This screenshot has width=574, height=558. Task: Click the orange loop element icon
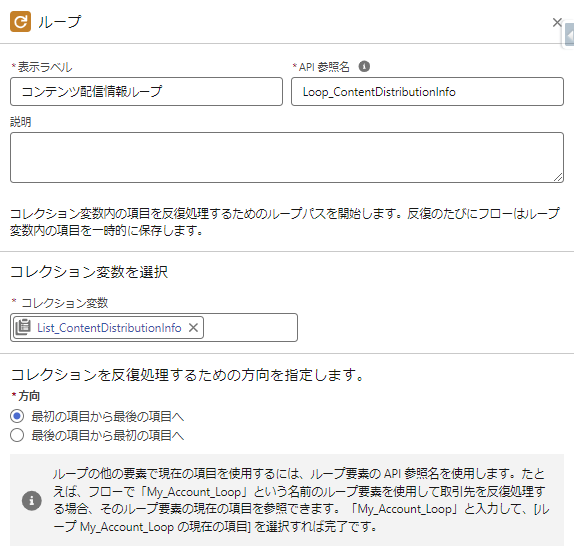click(x=20, y=22)
